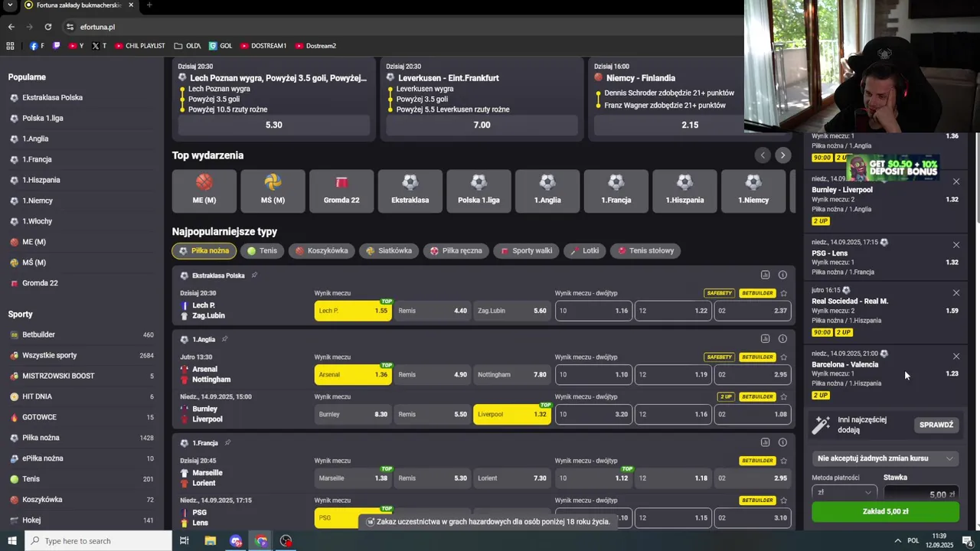The image size is (980, 551).
Task: Toggle the Burnley 8.30 odds
Action: coord(353,415)
